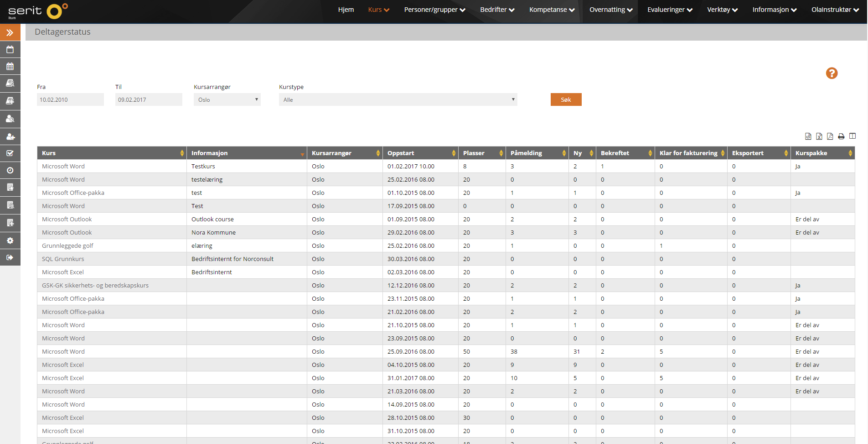Viewport: 868px width, 444px height.
Task: Sort table by Påmelding column
Action: coord(537,153)
